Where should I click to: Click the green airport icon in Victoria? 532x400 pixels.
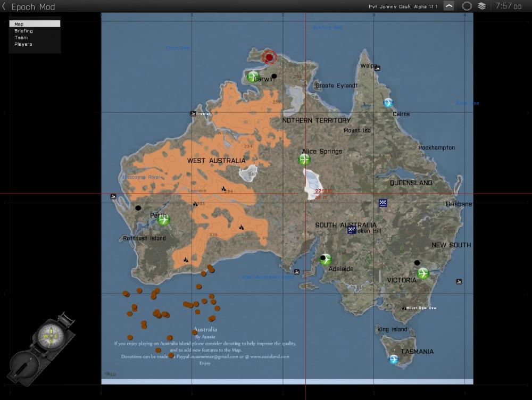(x=423, y=273)
